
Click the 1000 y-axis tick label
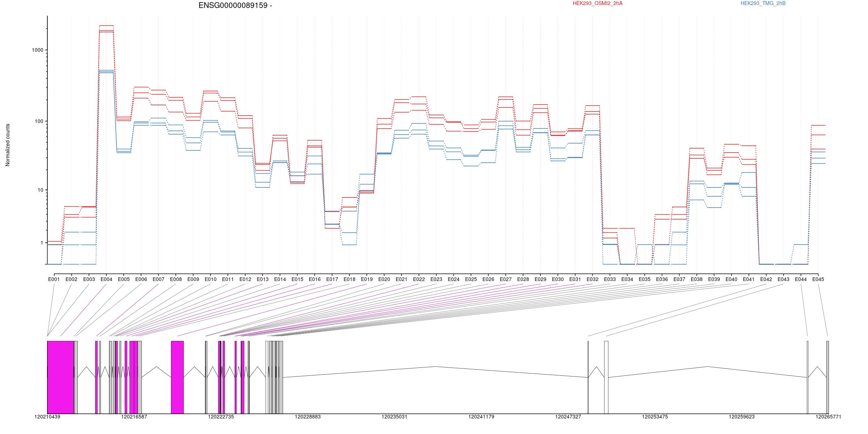tap(38, 50)
